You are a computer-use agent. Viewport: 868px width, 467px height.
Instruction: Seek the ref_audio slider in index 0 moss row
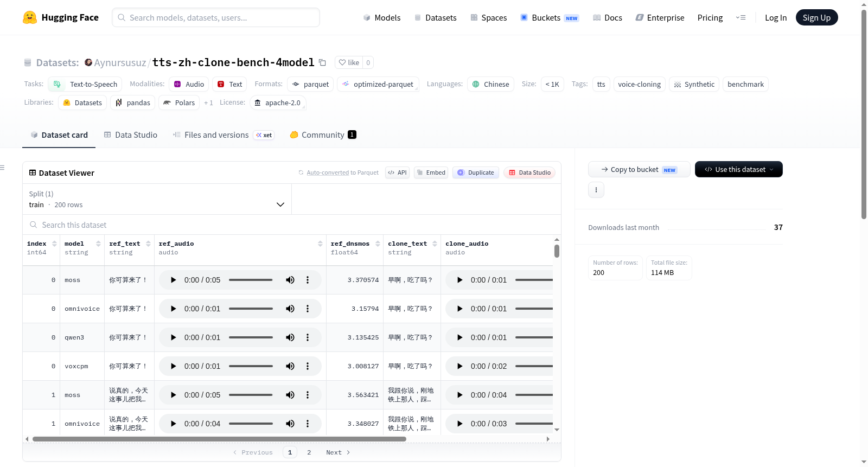pyautogui.click(x=251, y=280)
